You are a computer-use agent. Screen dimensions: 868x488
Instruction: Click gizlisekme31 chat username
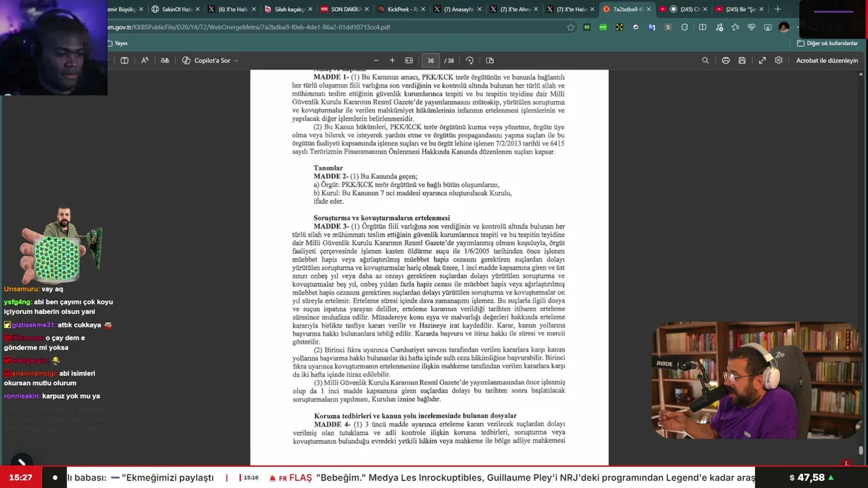coord(33,325)
